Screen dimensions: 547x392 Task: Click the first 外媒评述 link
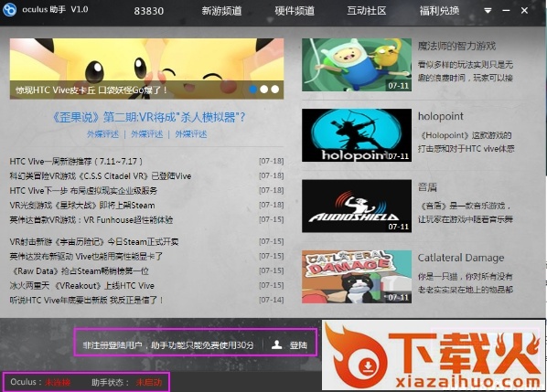tap(103, 134)
